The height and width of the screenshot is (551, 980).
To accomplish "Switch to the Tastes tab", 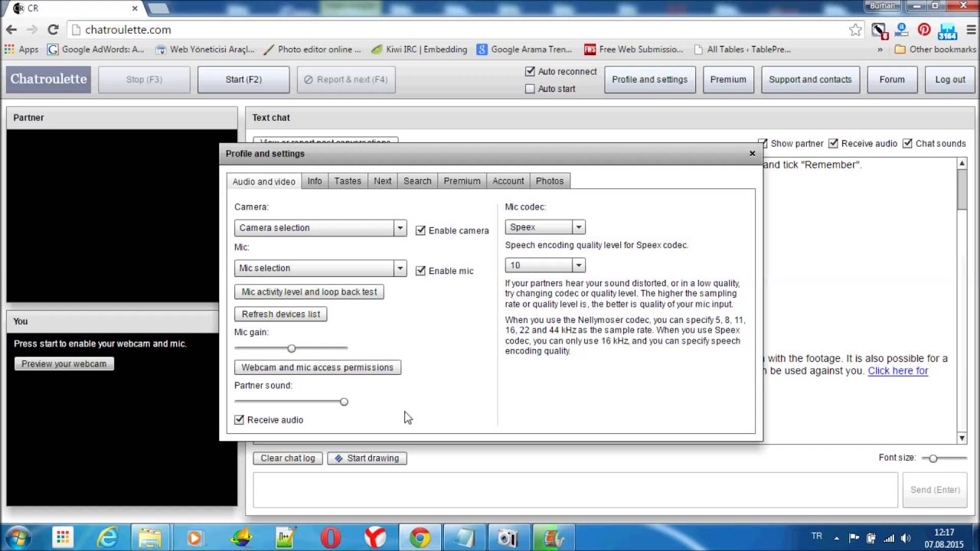I will click(348, 181).
